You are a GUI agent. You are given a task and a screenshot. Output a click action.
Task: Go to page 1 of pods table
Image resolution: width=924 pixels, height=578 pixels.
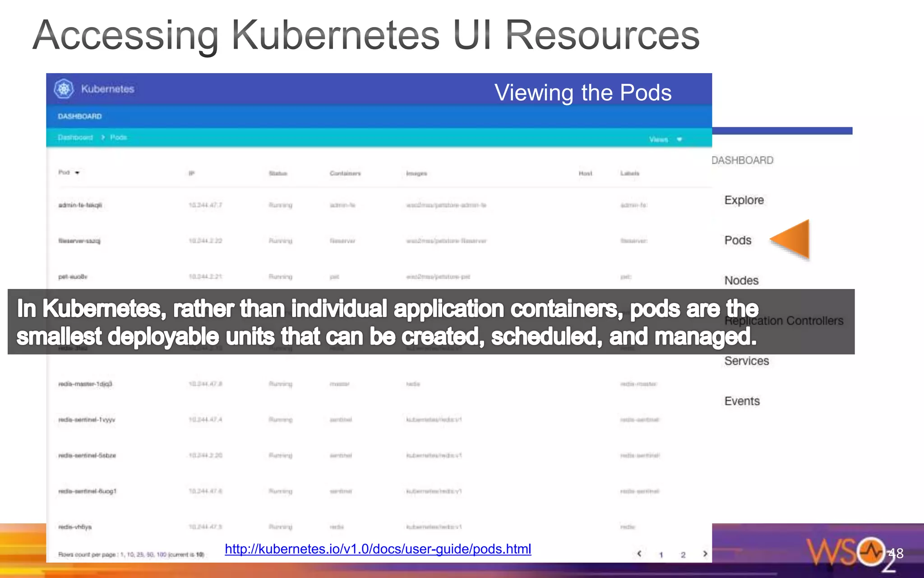click(x=661, y=555)
